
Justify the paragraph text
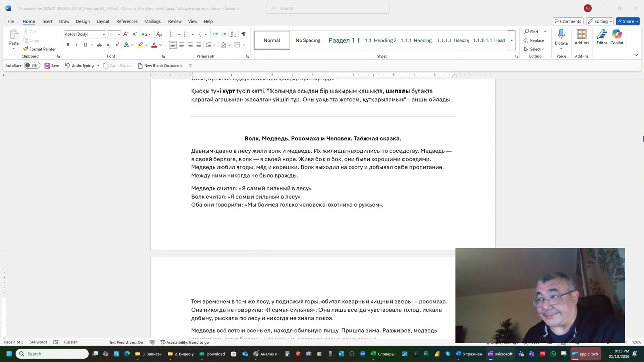pyautogui.click(x=199, y=45)
